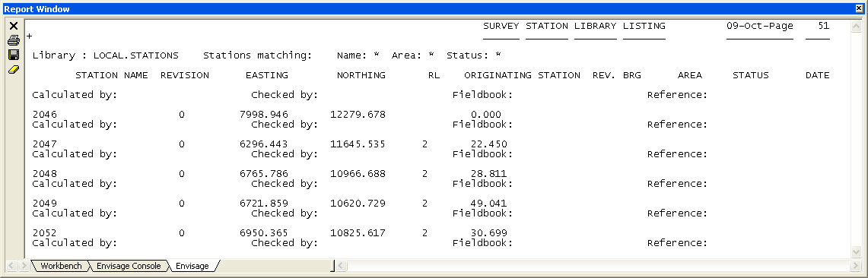
Task: Click the Library : LOCAL.STATIONS text
Action: (x=105, y=55)
